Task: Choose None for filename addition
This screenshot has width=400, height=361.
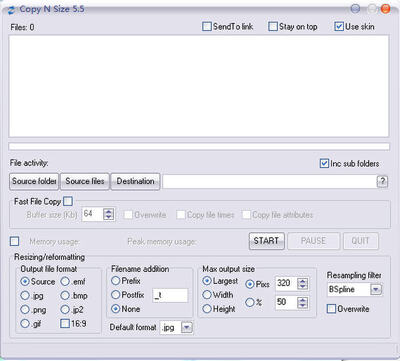Action: [x=116, y=309]
